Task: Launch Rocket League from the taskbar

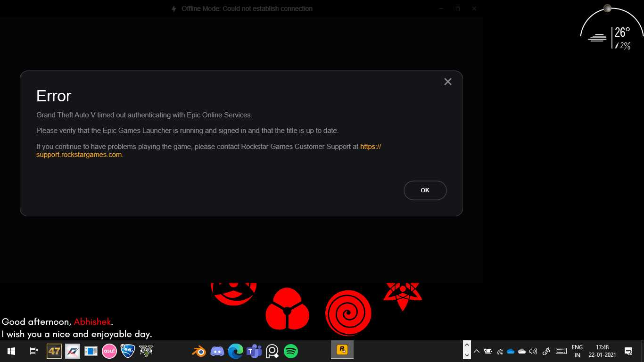Action: tap(127, 351)
